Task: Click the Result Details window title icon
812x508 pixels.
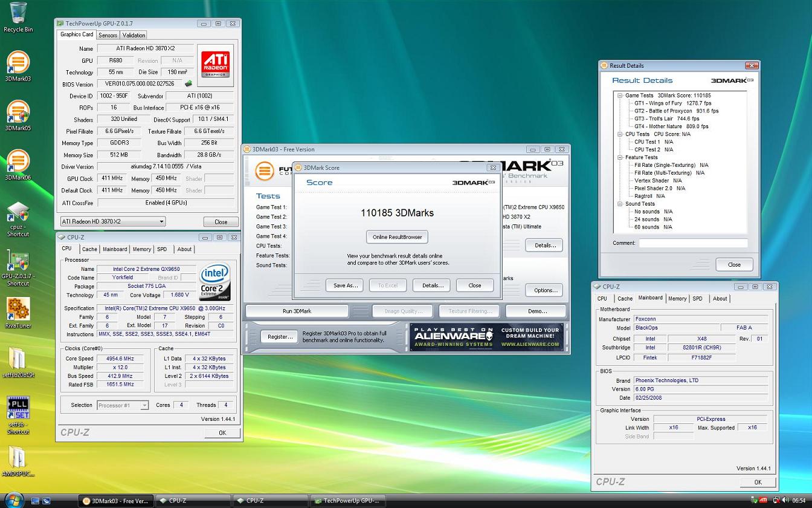Action: 604,65
